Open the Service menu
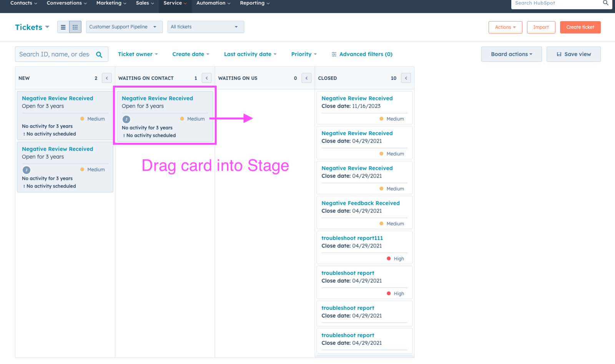The image size is (615, 364). coord(175,3)
